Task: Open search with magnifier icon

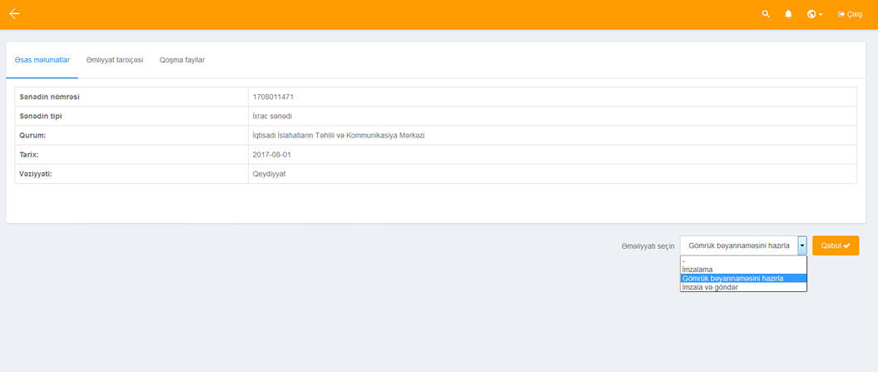Action: click(x=765, y=14)
